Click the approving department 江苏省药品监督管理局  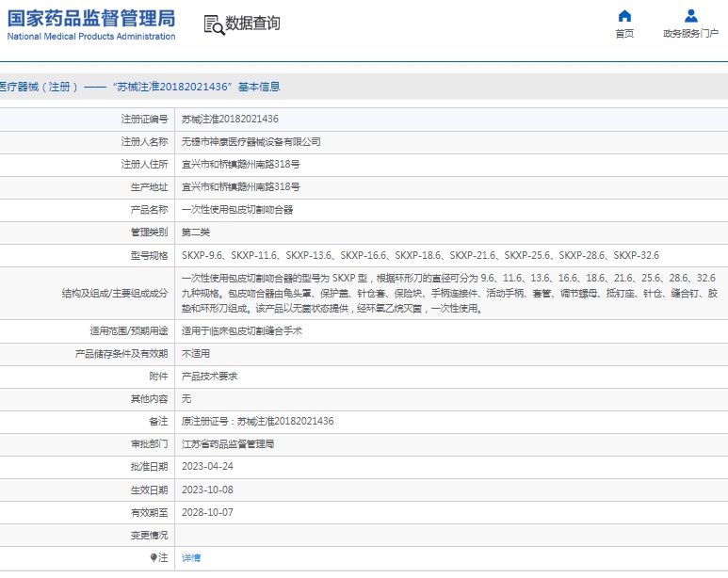pos(228,444)
